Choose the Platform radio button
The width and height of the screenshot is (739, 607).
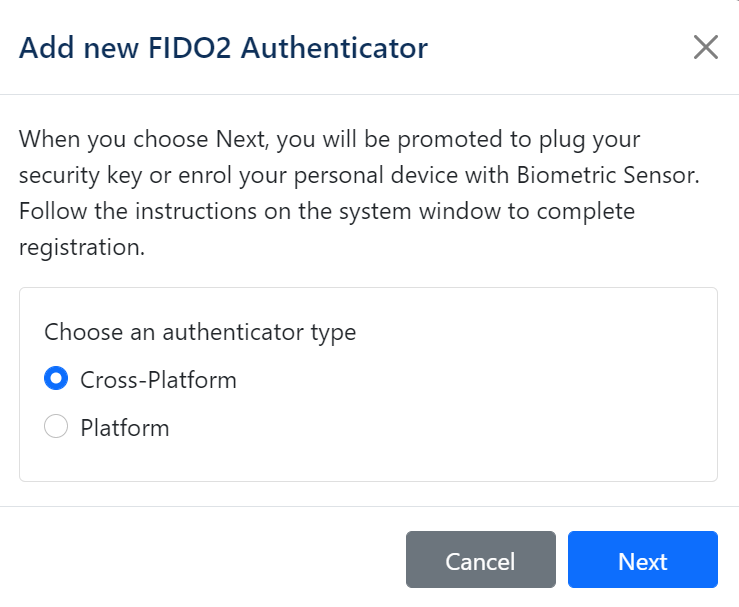(x=56, y=428)
